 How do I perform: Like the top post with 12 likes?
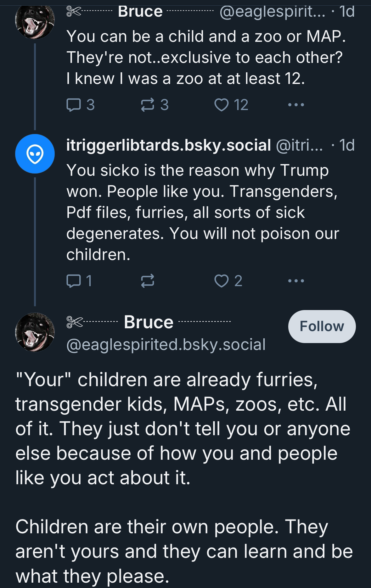221,105
